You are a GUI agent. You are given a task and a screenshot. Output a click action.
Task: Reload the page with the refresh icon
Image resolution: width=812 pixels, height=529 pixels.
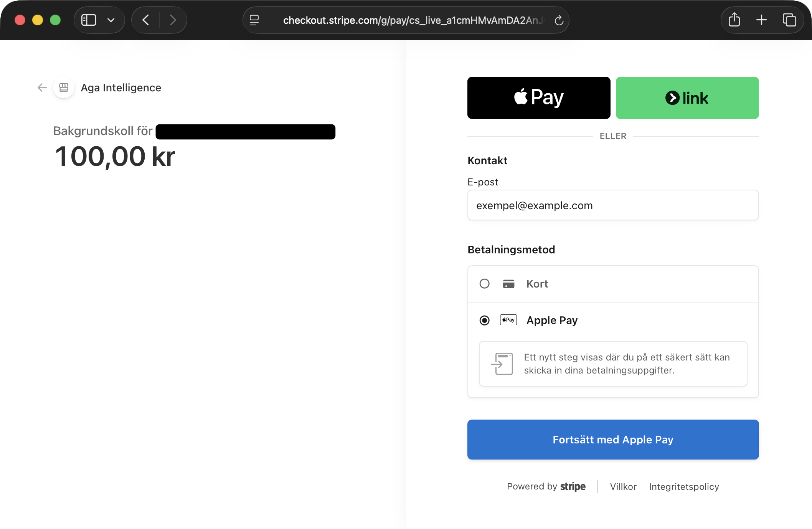coord(559,20)
